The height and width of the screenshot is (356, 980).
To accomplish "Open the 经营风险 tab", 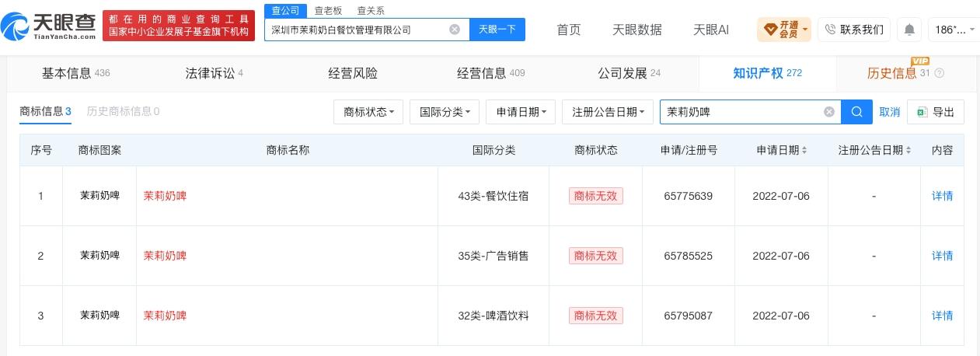I will pos(353,73).
